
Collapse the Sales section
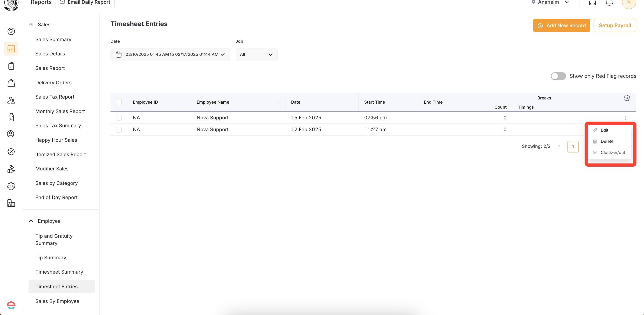(x=31, y=25)
